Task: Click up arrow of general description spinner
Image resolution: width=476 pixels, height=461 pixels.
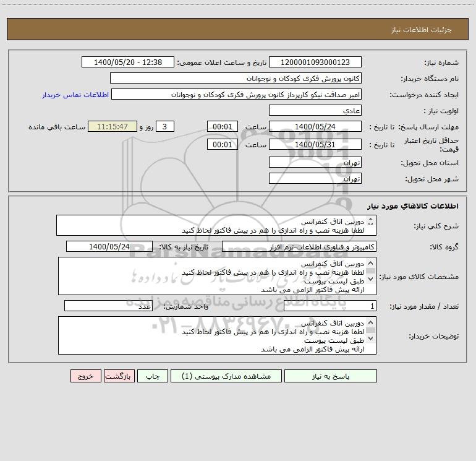Action: click(370, 220)
